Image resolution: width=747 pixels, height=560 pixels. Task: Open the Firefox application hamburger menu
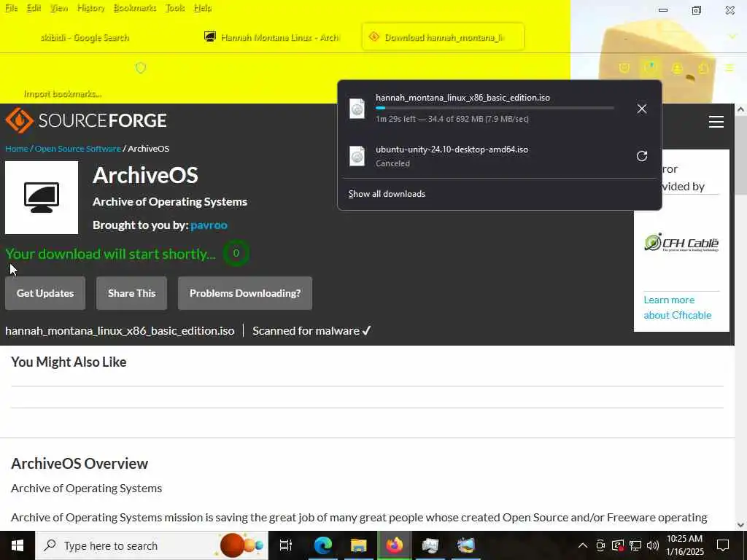pos(729,68)
